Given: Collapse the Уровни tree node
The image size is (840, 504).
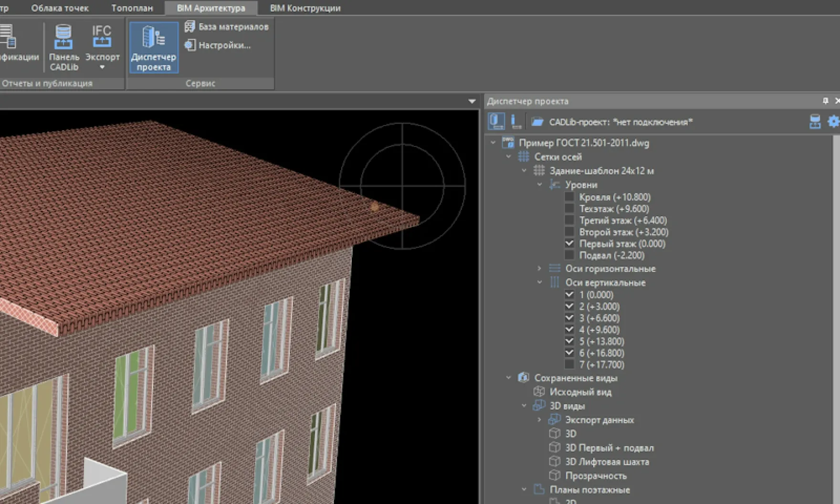Looking at the screenshot, I should (x=539, y=185).
